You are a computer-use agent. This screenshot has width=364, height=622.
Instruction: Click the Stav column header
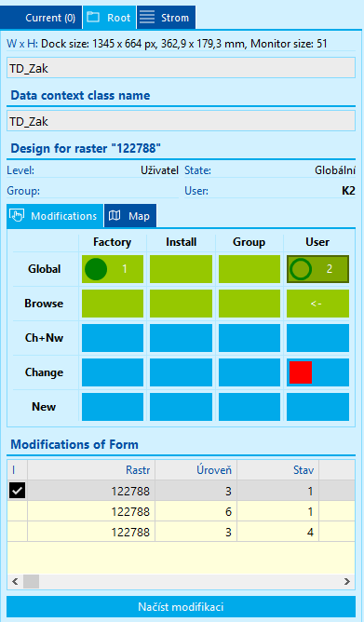tap(278, 470)
